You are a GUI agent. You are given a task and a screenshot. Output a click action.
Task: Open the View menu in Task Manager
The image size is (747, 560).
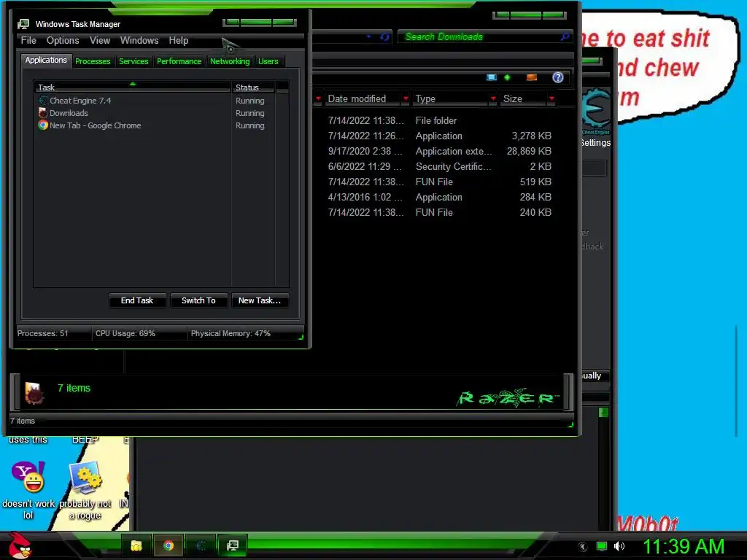click(x=99, y=41)
